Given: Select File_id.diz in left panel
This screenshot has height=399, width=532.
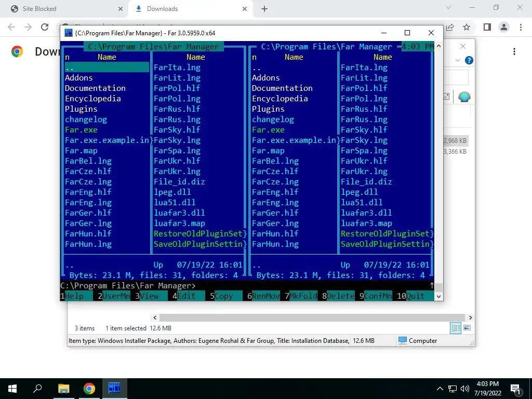Looking at the screenshot, I should [179, 182].
